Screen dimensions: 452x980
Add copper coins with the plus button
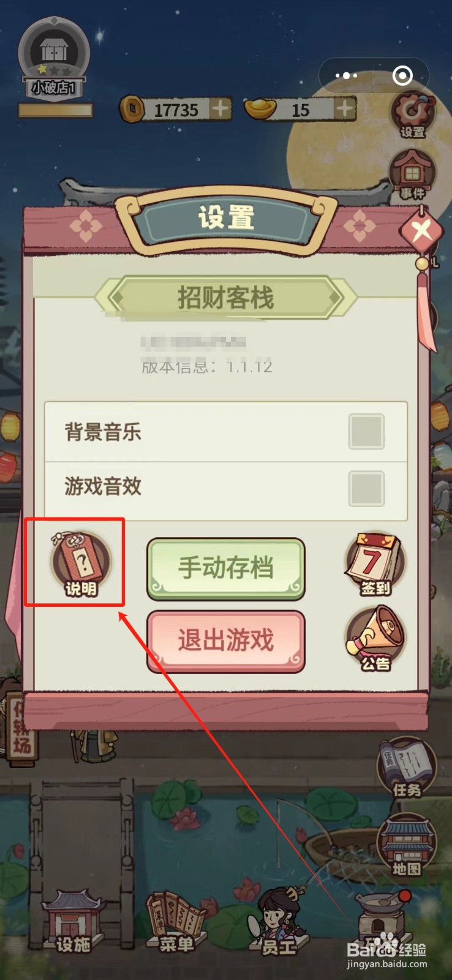tap(220, 109)
